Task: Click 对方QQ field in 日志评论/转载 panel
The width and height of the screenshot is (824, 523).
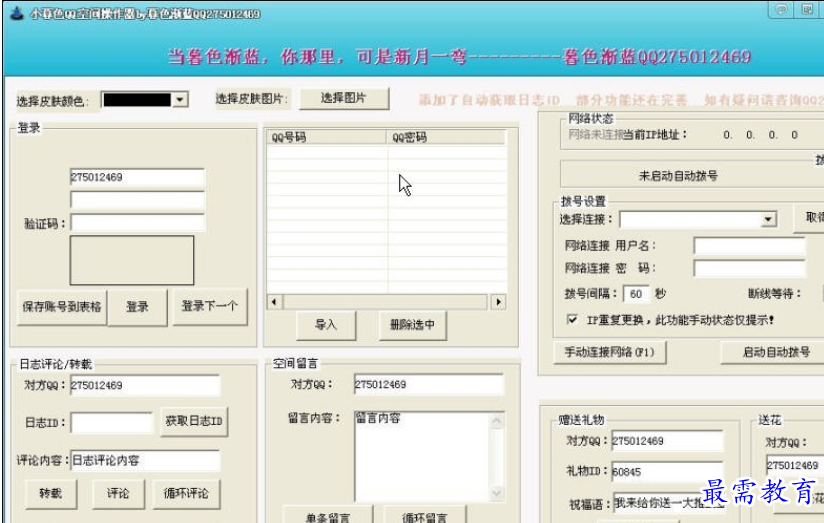Action: tap(145, 385)
